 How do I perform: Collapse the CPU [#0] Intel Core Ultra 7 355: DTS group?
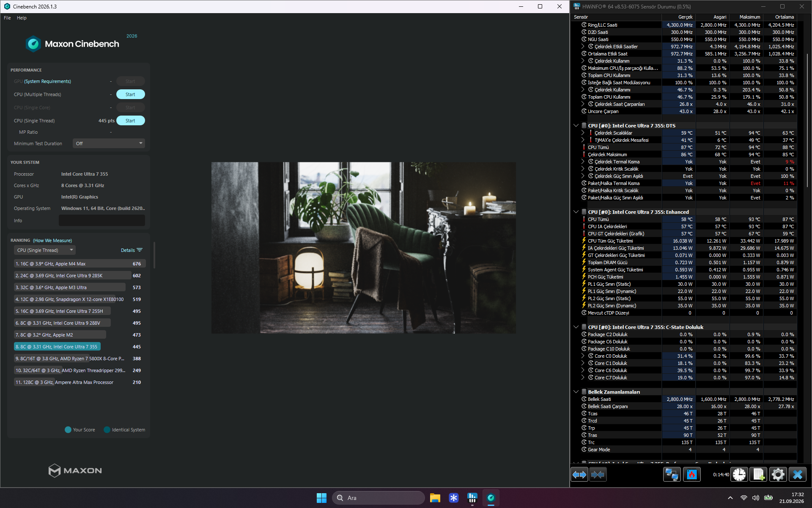[576, 126]
